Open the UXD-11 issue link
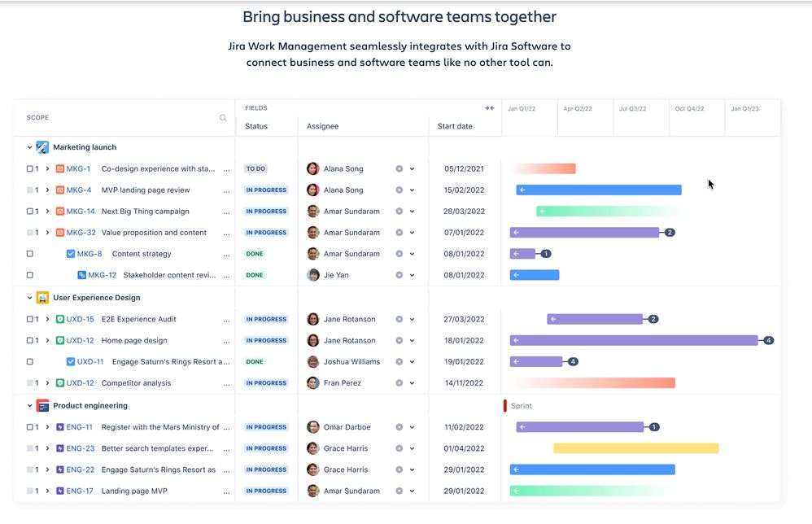Image resolution: width=812 pixels, height=524 pixels. tap(90, 361)
